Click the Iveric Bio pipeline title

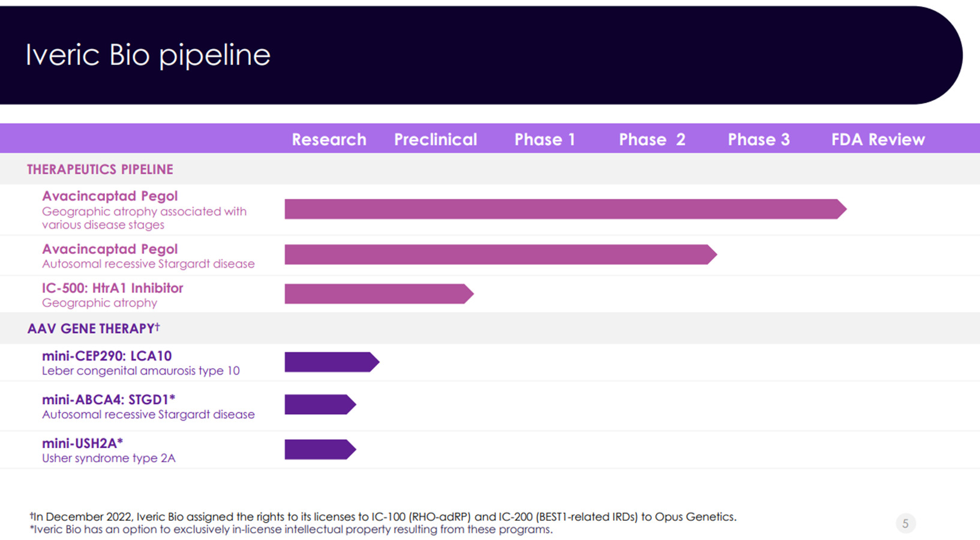148,55
